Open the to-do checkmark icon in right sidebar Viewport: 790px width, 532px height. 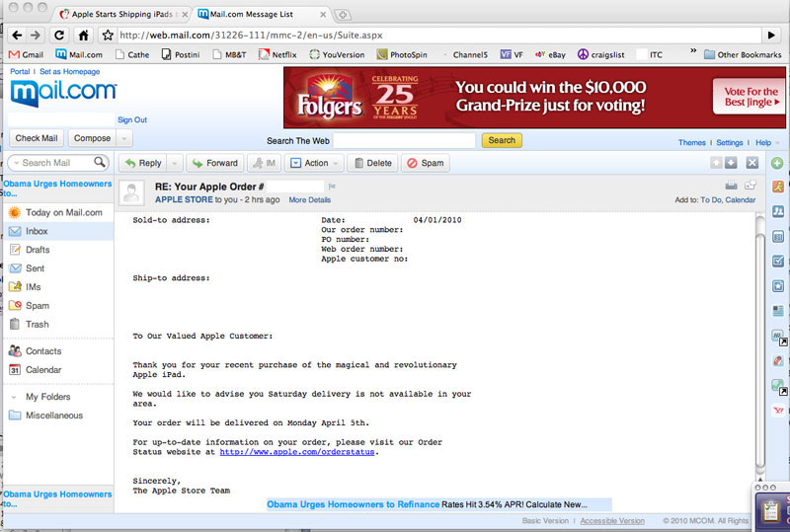click(x=778, y=261)
